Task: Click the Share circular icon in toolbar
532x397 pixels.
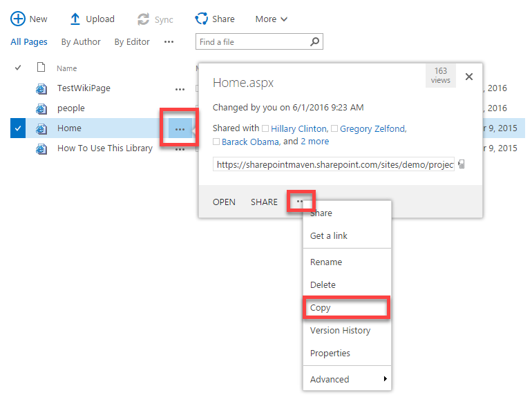Action: point(202,19)
